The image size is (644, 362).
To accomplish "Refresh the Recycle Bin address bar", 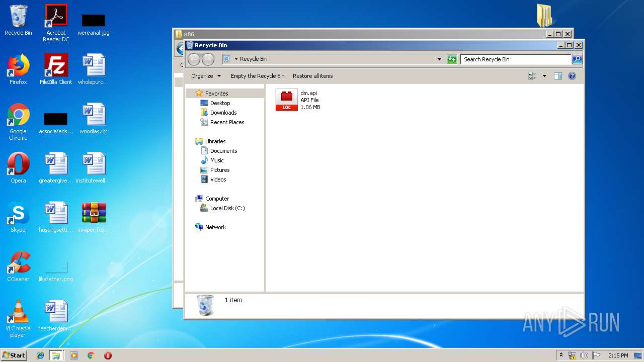I will tap(452, 59).
